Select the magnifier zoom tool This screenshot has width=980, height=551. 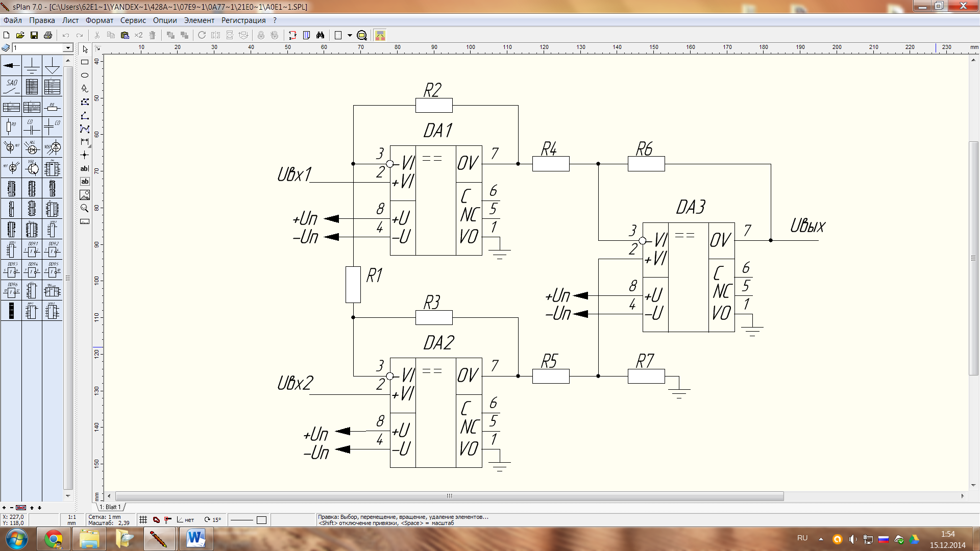[85, 208]
